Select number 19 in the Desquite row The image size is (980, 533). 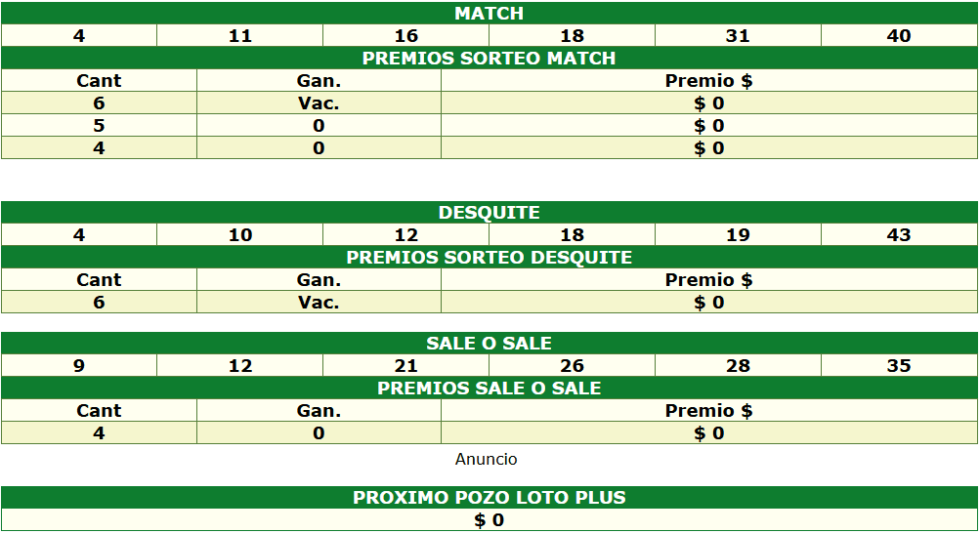738,235
